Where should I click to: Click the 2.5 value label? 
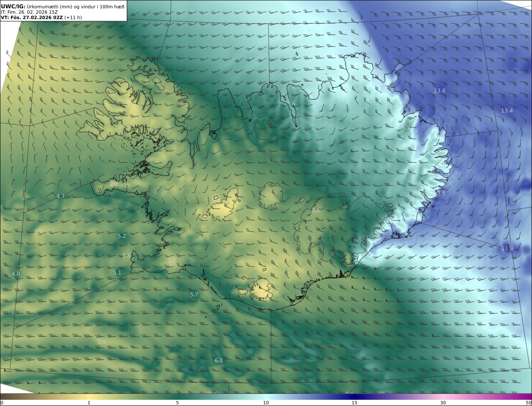pos(102,342)
